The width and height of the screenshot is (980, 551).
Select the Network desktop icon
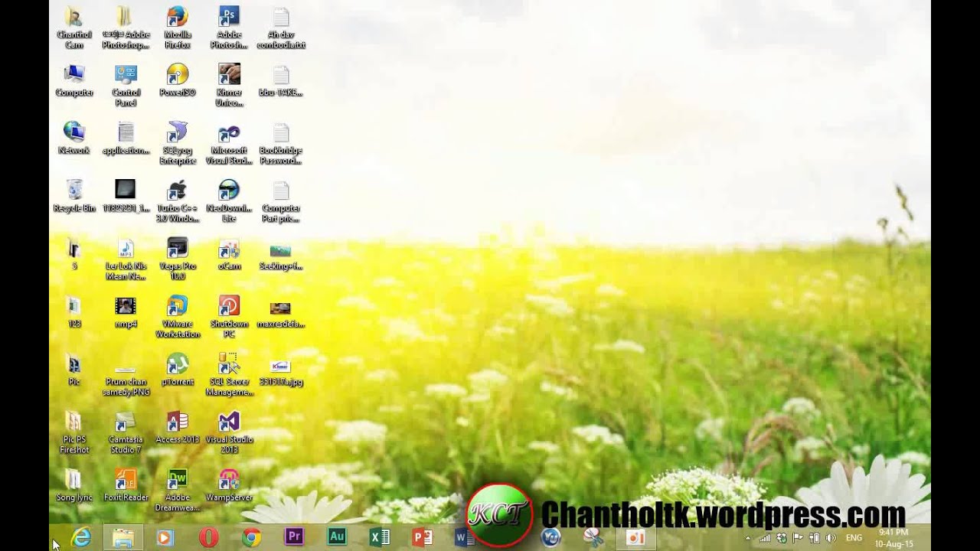tap(74, 138)
